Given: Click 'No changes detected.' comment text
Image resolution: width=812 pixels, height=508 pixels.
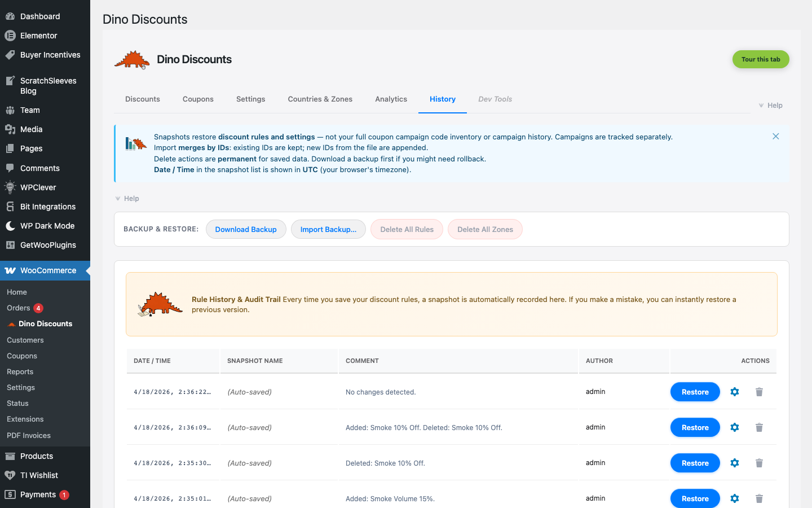Looking at the screenshot, I should click(x=381, y=392).
